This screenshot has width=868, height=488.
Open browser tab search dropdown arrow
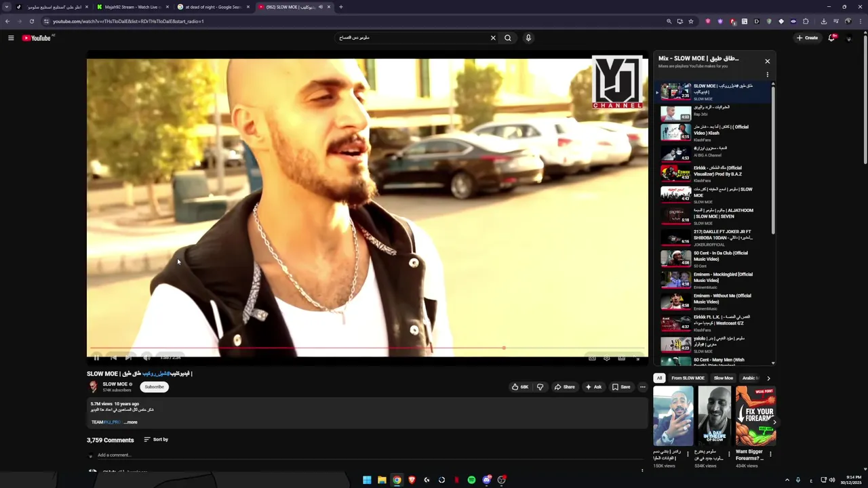pyautogui.click(x=7, y=7)
